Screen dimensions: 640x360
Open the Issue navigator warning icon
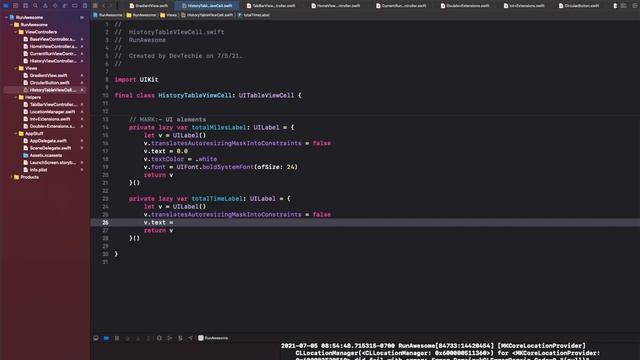click(45, 6)
